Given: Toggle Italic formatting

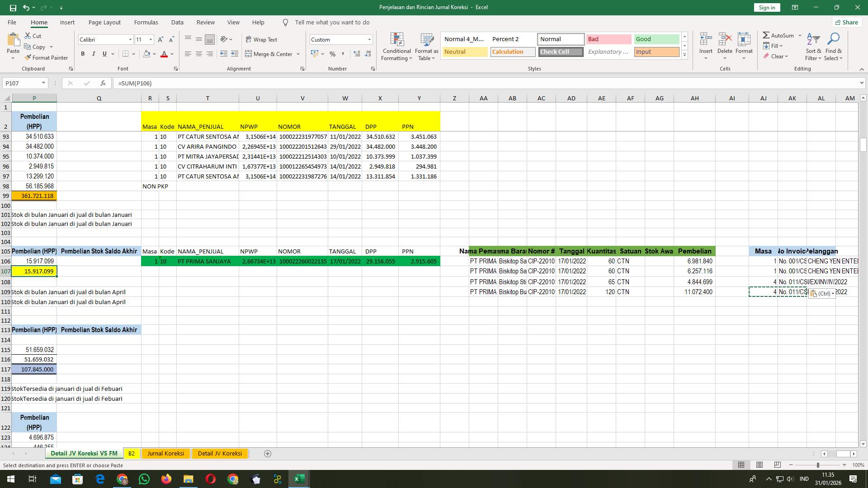Looking at the screenshot, I should [x=94, y=54].
